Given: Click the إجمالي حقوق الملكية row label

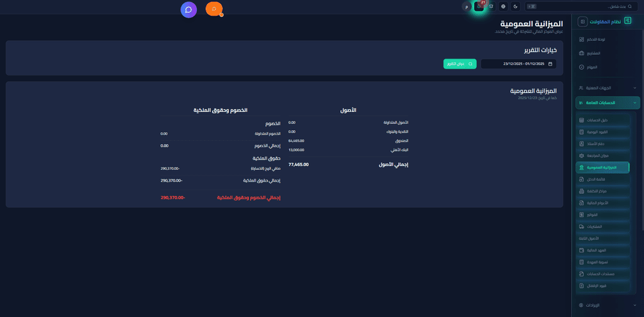Looking at the screenshot, I should pos(262,181).
